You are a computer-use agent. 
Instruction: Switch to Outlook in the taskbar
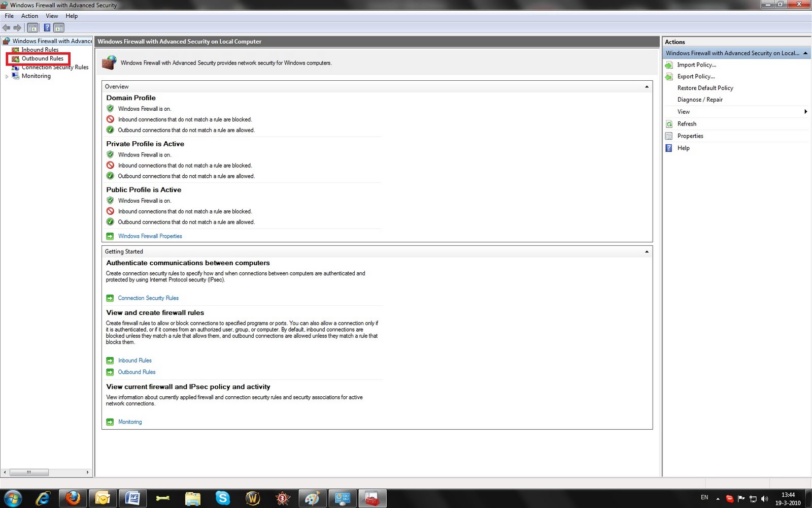pyautogui.click(x=103, y=498)
